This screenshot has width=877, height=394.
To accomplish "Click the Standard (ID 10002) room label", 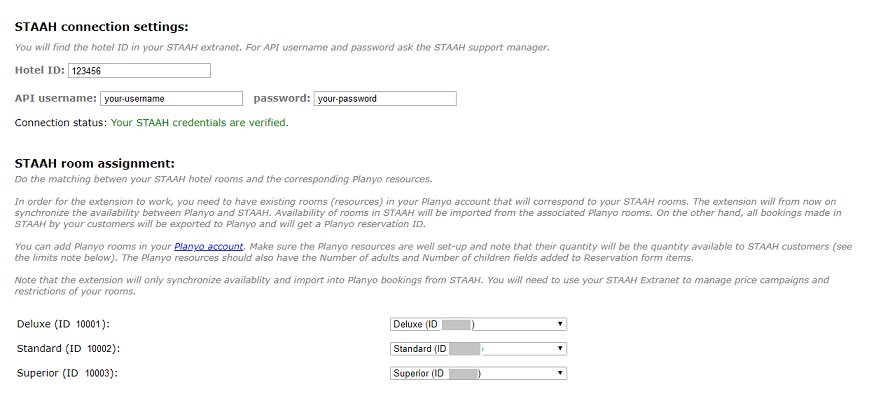I will [68, 349].
